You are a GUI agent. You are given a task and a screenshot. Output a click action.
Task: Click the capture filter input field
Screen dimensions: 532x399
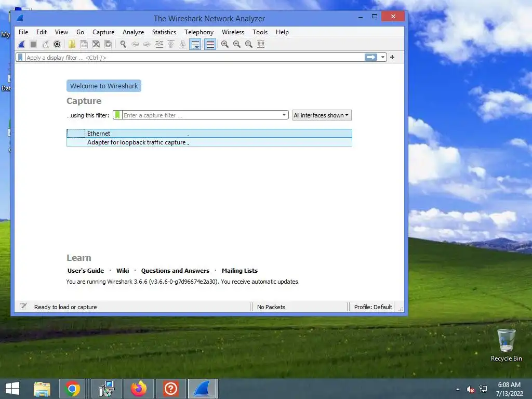(x=201, y=115)
